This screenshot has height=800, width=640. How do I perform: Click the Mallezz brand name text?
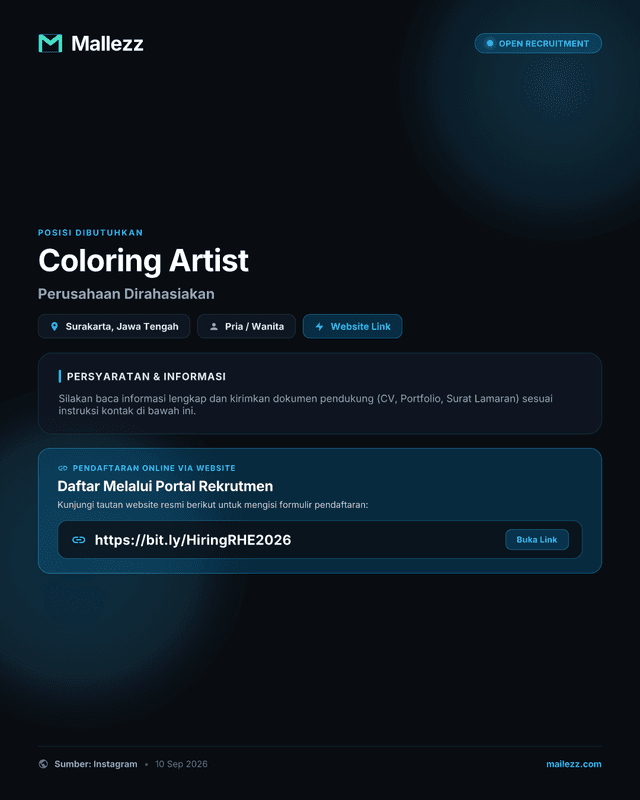107,43
